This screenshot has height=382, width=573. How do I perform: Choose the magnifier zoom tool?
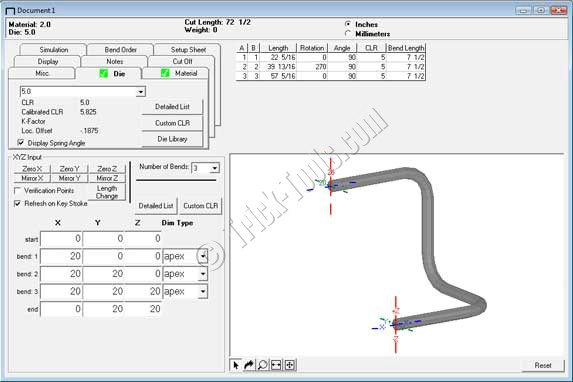click(x=262, y=365)
